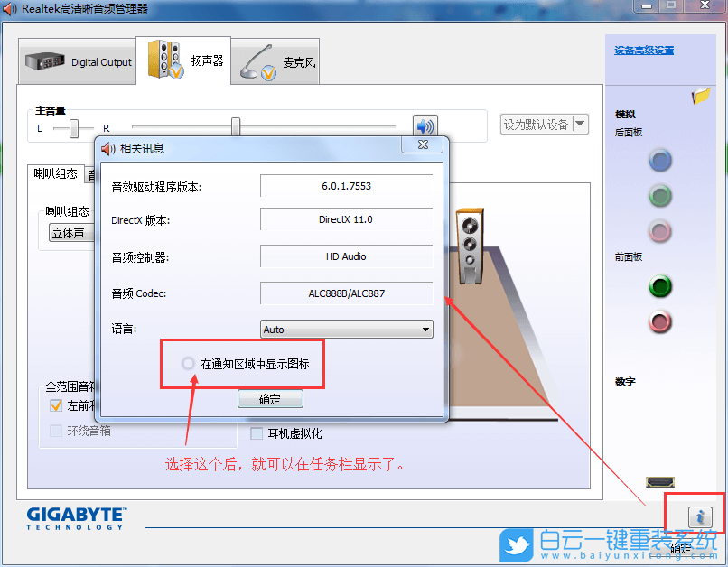Click the pink mic jack under 后面板
Image resolution: width=728 pixels, height=567 pixels.
(660, 231)
